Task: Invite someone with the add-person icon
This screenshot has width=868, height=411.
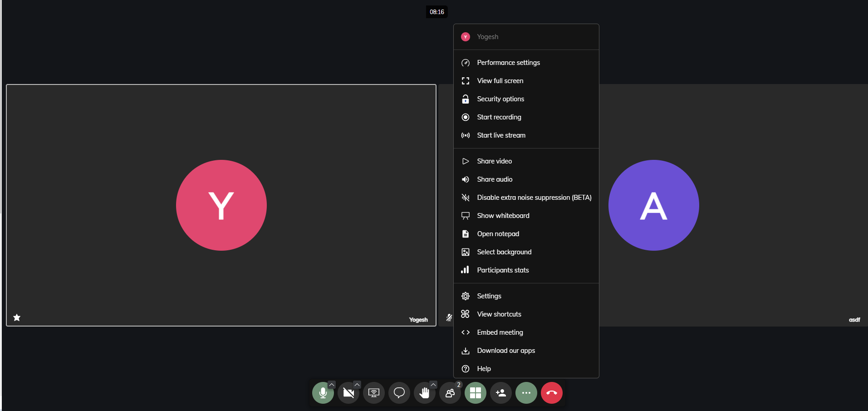Action: pos(500,392)
